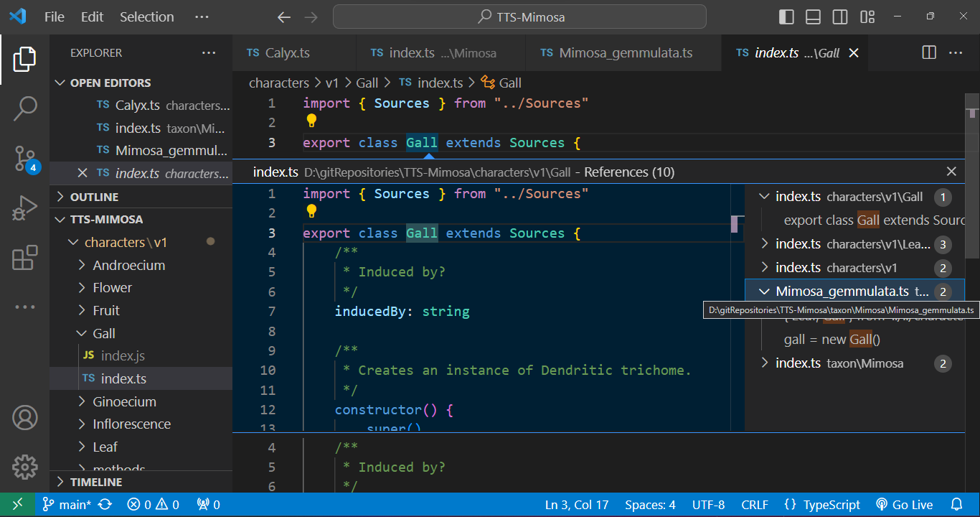This screenshot has height=517, width=980.
Task: Open the Selection menu
Action: (x=146, y=17)
